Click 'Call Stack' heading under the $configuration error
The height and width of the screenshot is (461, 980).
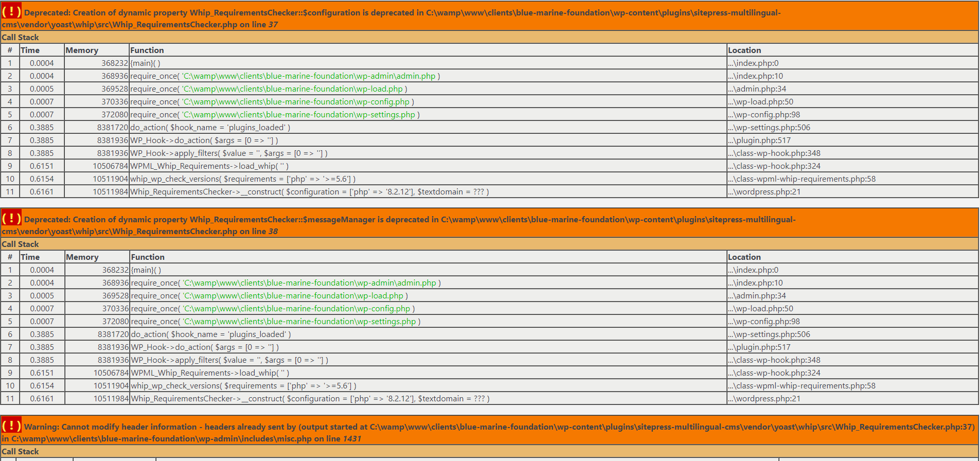coord(20,37)
